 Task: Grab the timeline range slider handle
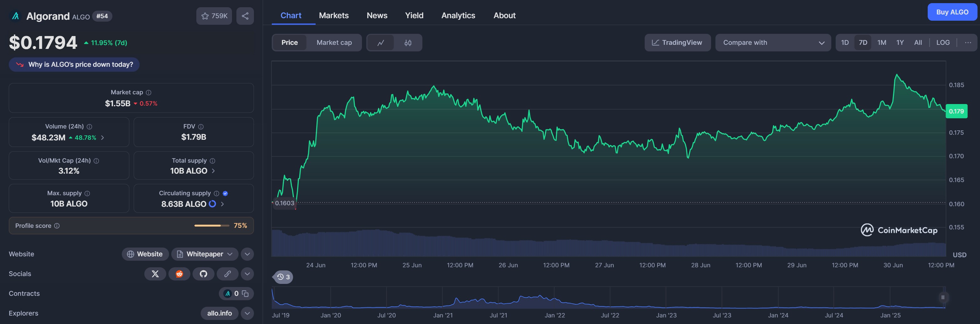point(943,297)
